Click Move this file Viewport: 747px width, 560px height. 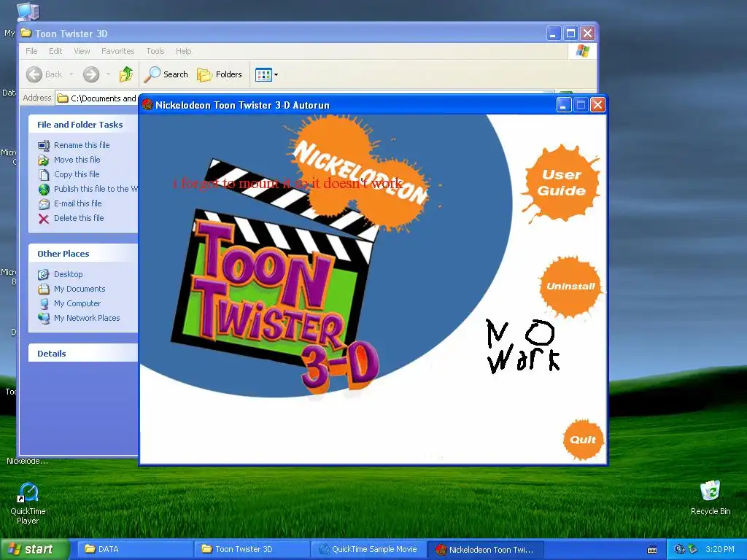point(77,160)
